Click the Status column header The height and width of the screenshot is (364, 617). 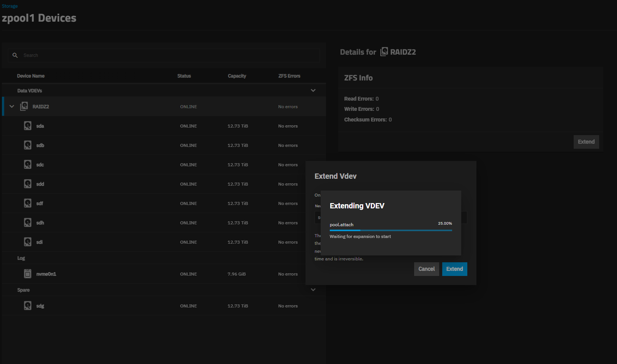point(184,76)
